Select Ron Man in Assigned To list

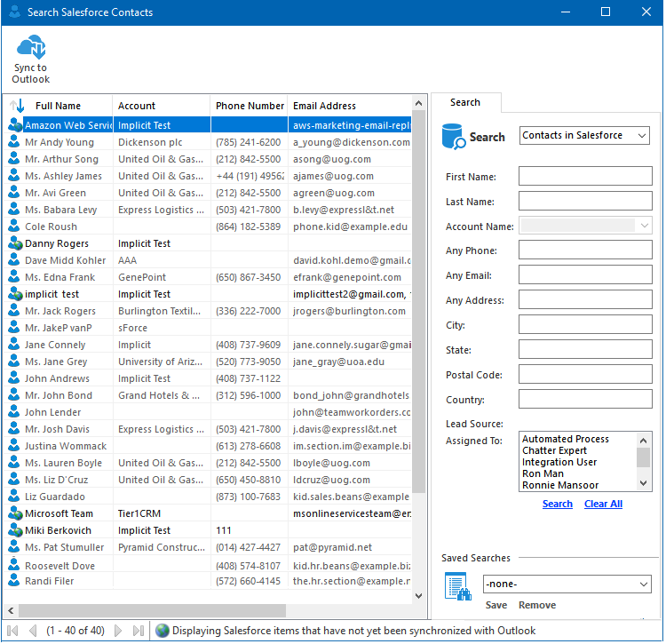543,473
